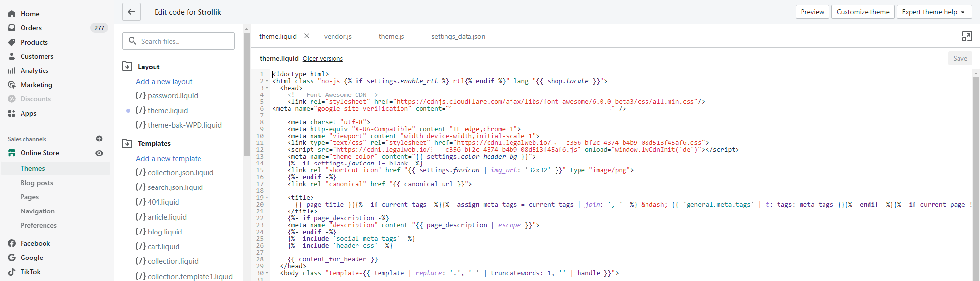Open Expert theme help dropdown
This screenshot has width=980, height=281.
934,12
